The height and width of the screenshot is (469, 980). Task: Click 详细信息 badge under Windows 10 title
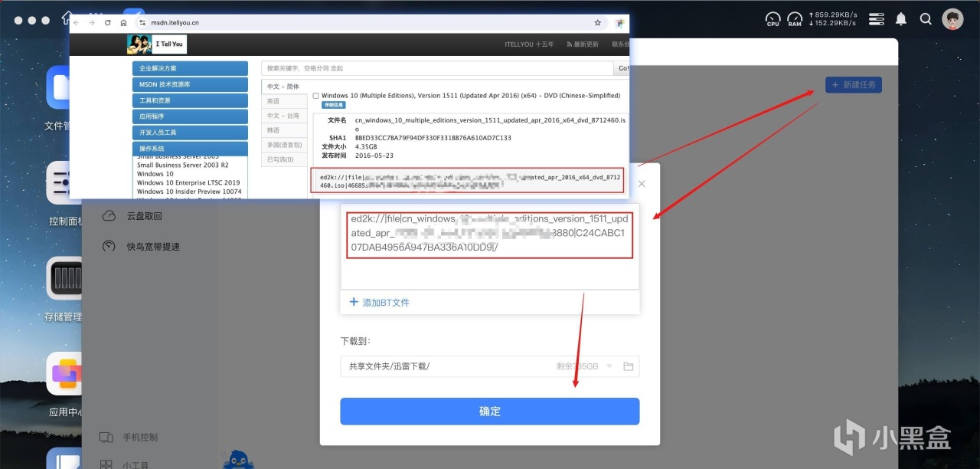(333, 105)
